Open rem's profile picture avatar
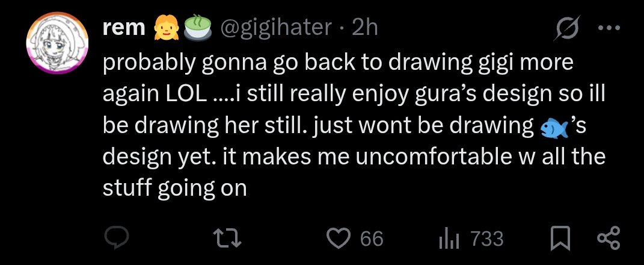The image size is (644, 265). pos(58,42)
